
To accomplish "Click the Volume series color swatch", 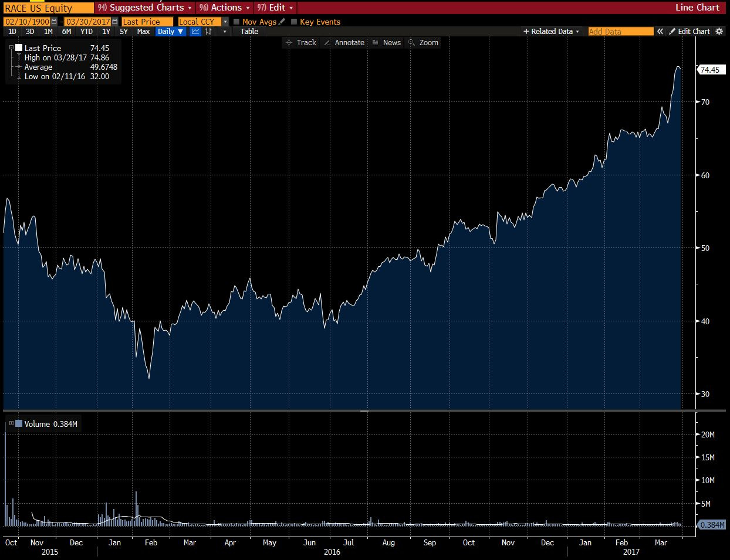I will [19, 423].
